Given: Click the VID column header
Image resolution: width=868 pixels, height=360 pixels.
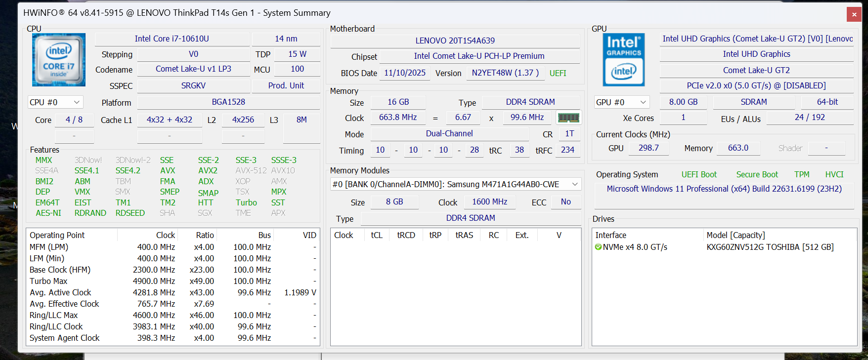Looking at the screenshot, I should [309, 235].
